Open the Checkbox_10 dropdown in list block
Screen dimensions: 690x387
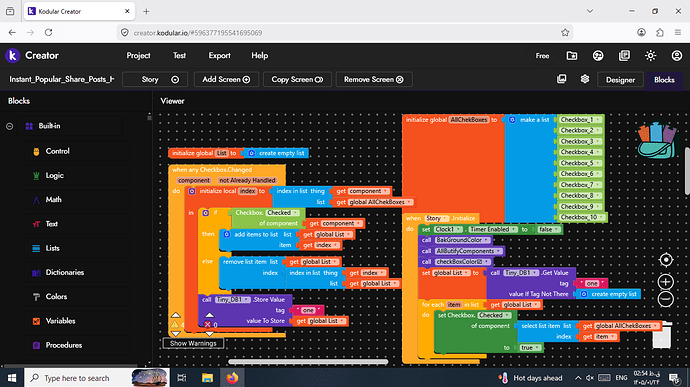(601, 217)
